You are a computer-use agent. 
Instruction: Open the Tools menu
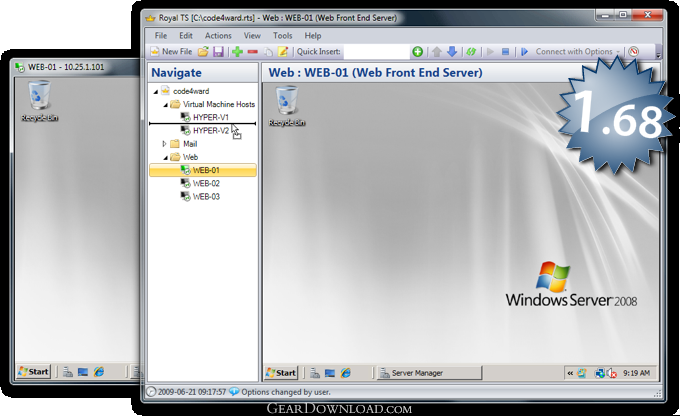[282, 36]
